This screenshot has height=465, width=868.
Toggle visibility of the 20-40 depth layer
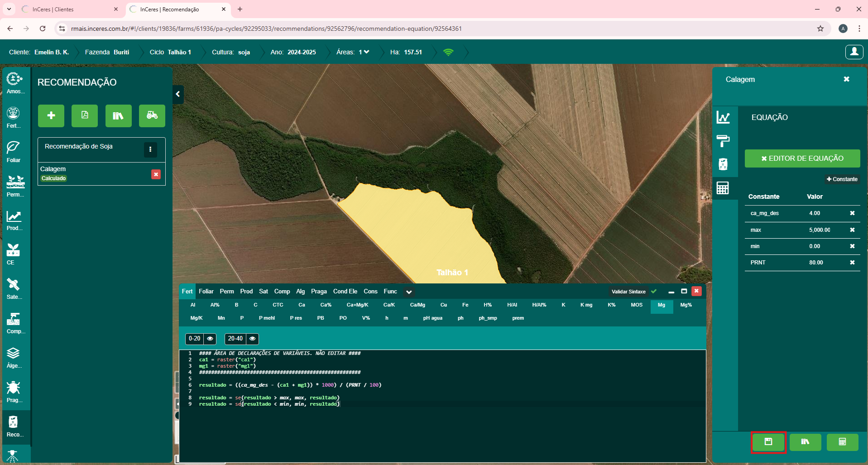253,339
